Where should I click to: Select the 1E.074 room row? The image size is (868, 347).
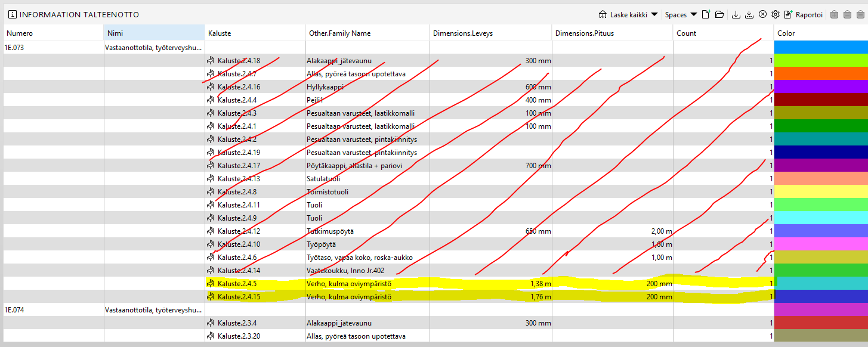(x=434, y=310)
